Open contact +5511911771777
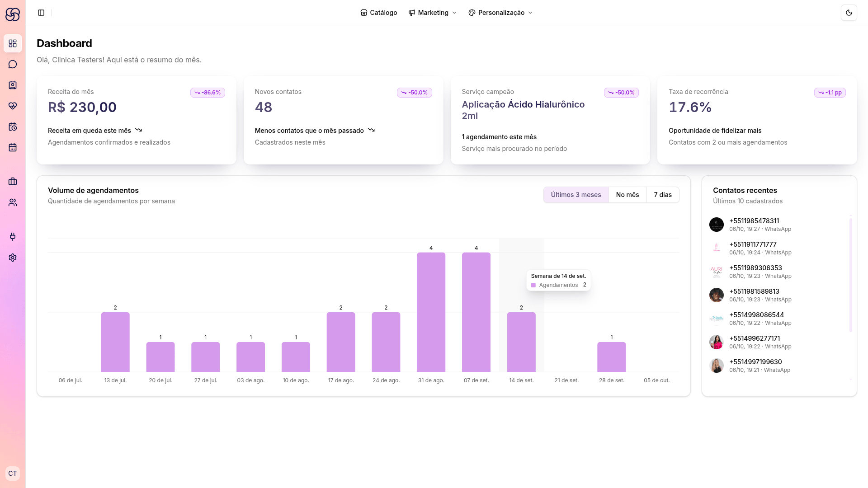Image resolution: width=868 pixels, height=488 pixels. [778, 248]
